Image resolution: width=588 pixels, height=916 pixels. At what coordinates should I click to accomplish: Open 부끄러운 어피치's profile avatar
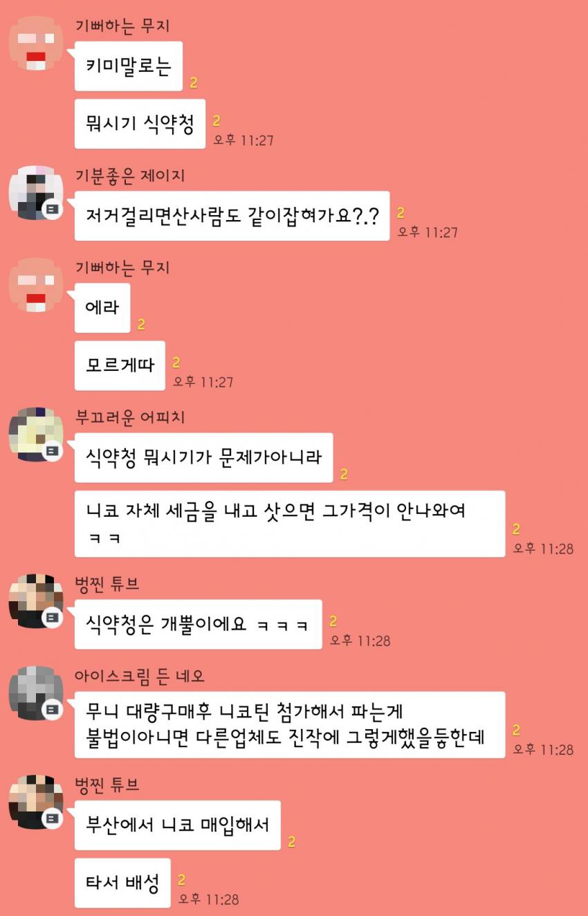(x=36, y=434)
